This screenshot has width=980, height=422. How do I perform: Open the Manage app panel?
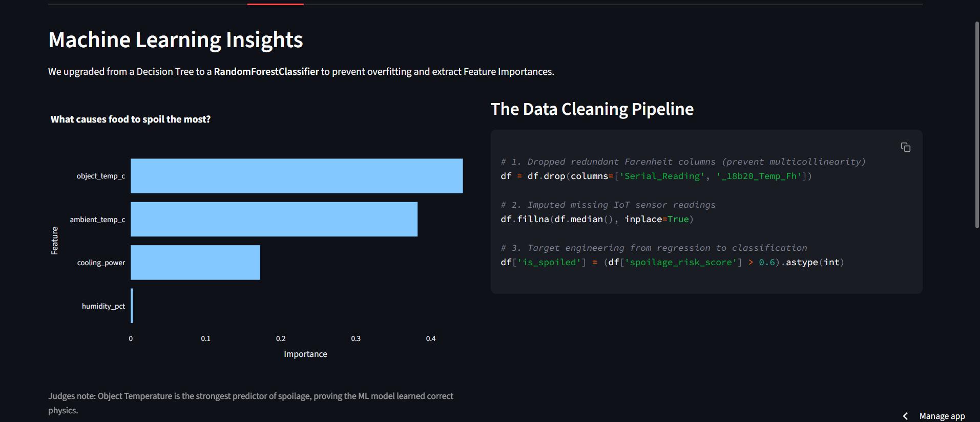pyautogui.click(x=942, y=416)
